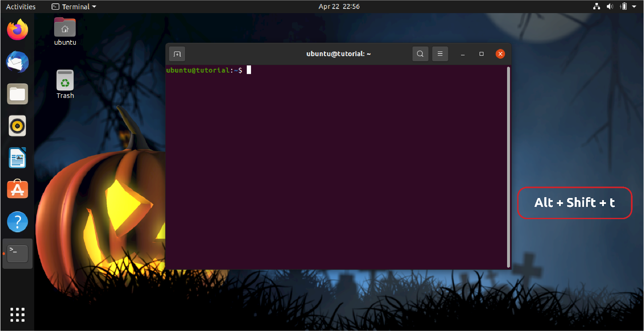This screenshot has height=331, width=644.
Task: Open a new tab in the terminal
Action: tap(177, 54)
